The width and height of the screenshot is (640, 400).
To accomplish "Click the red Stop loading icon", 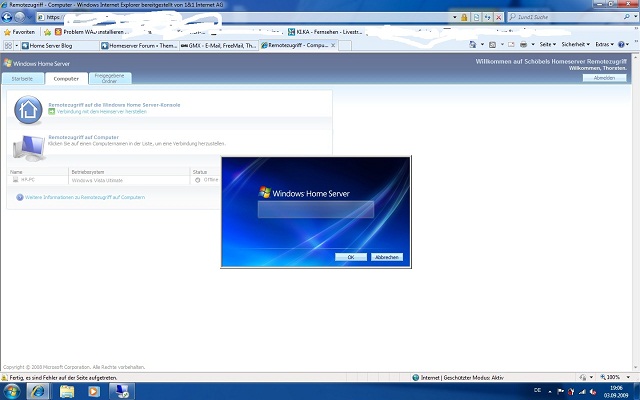I will click(498, 17).
